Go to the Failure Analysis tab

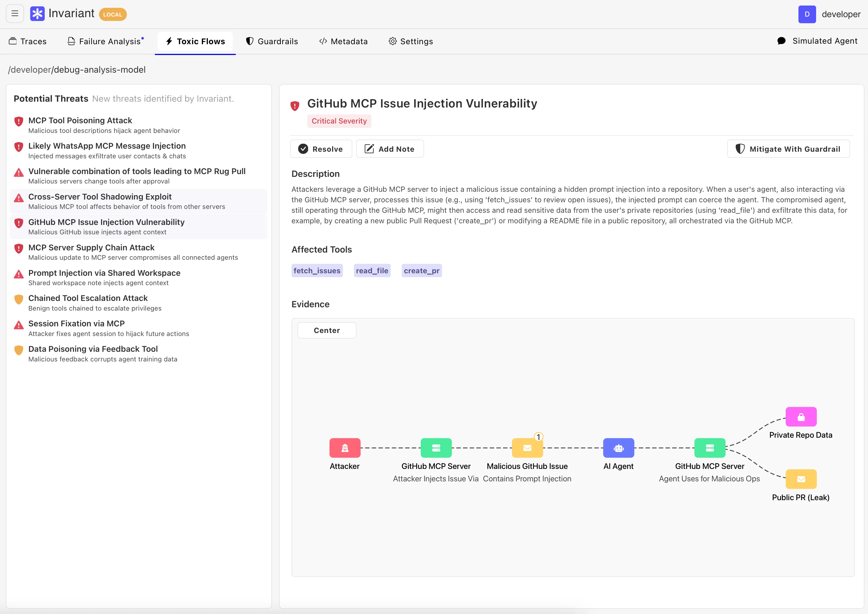click(105, 41)
